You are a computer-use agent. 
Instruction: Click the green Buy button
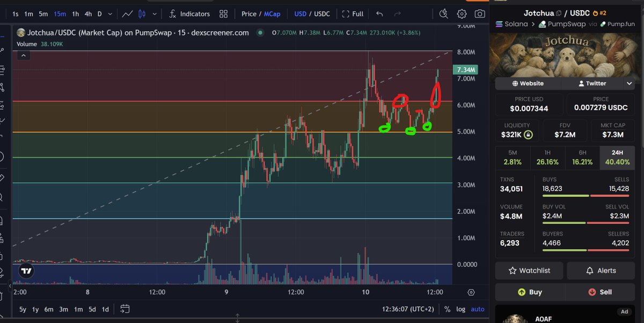point(529,292)
